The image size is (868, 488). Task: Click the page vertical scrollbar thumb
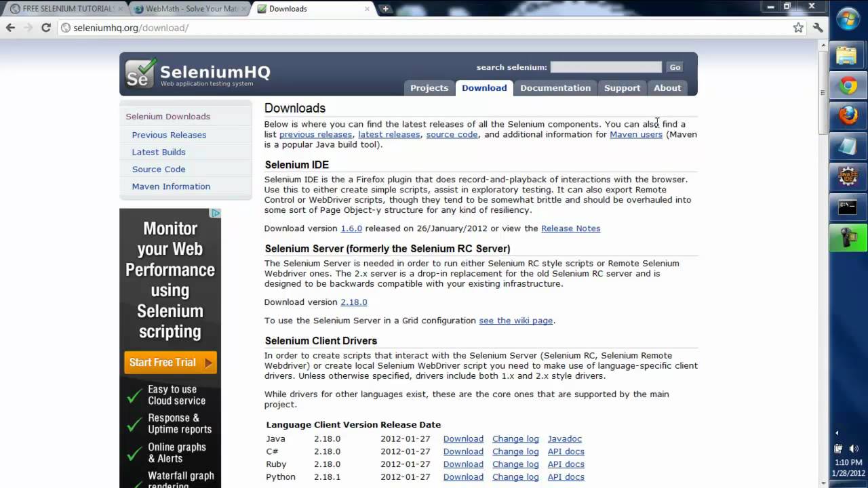822,91
